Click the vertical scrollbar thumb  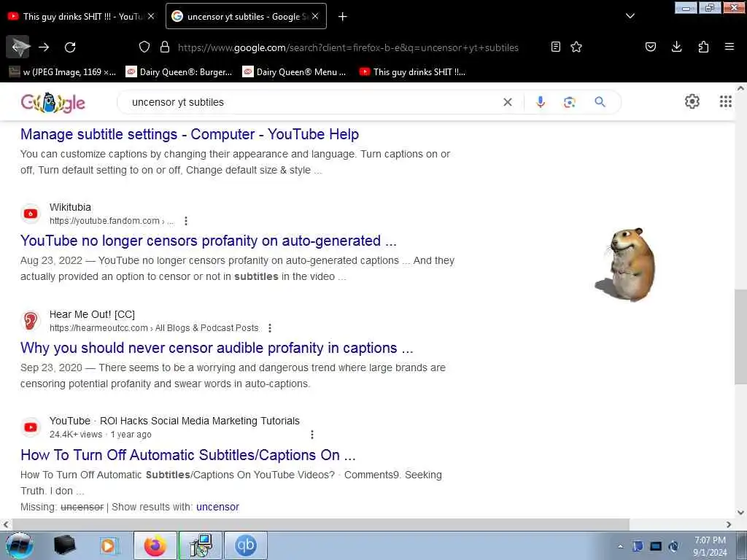point(740,336)
